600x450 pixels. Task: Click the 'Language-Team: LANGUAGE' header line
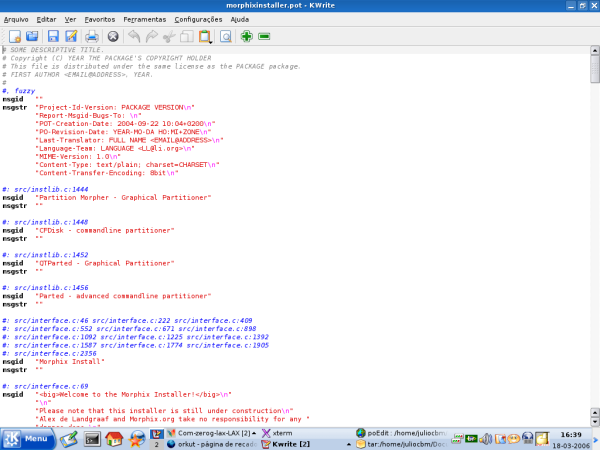point(115,148)
